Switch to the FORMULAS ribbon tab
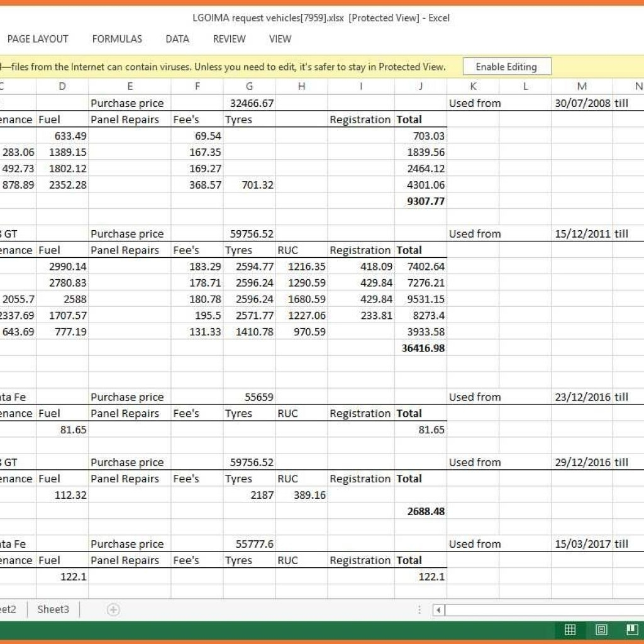Image resolution: width=644 pixels, height=644 pixels. click(116, 39)
